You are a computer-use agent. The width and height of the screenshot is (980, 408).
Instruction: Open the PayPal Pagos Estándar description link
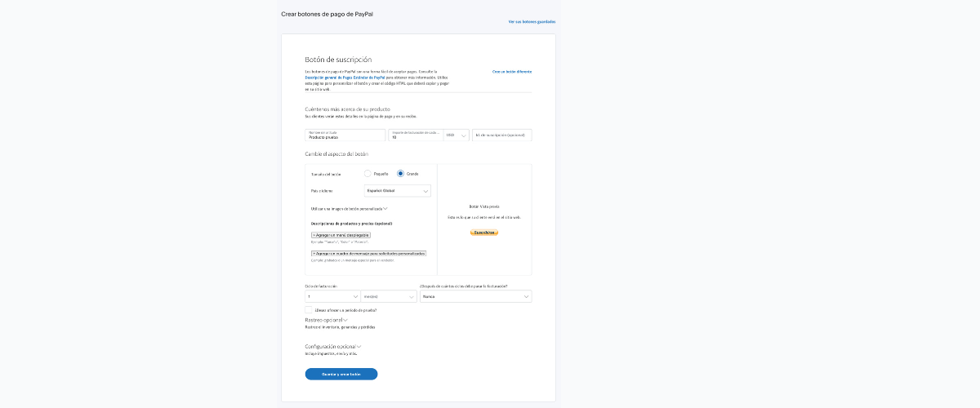coord(345,77)
